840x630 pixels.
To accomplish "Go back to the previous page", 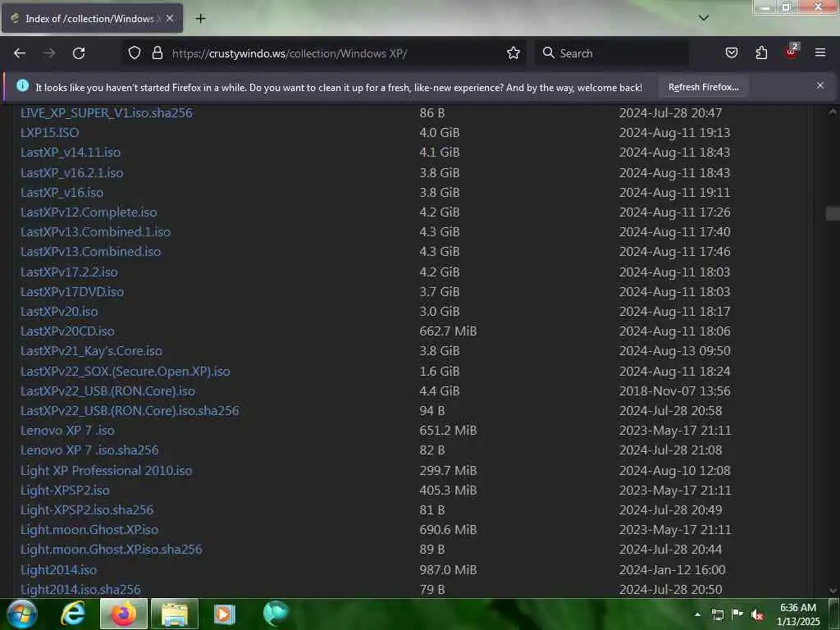I will click(20, 53).
